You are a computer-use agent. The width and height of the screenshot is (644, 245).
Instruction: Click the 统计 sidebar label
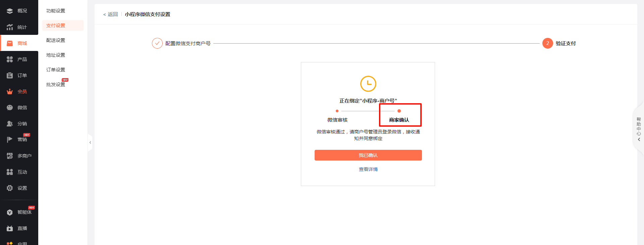click(22, 27)
